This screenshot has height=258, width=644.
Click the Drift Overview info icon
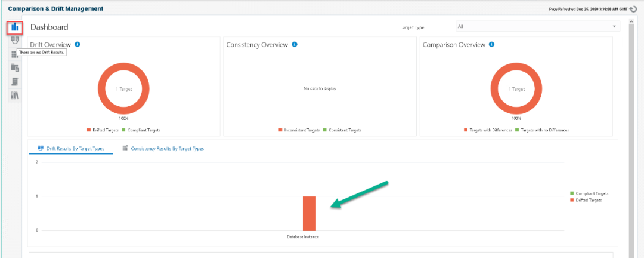(77, 44)
